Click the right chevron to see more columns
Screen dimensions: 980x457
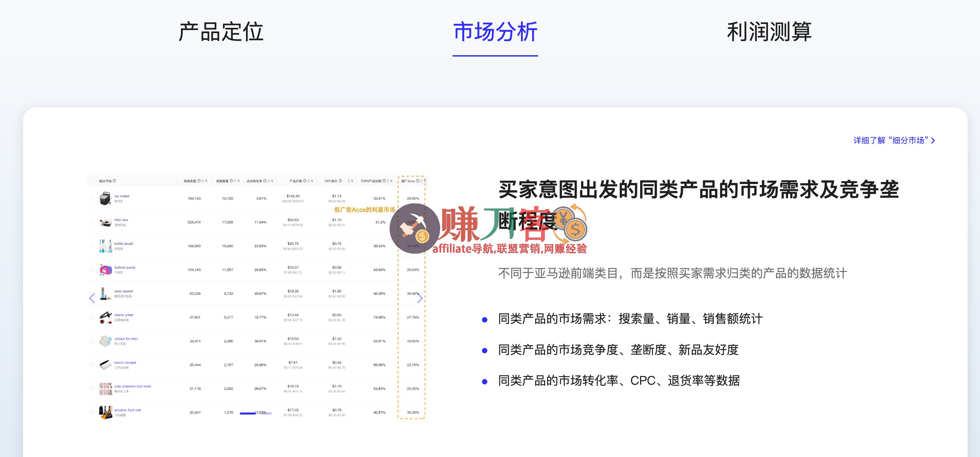(x=420, y=299)
